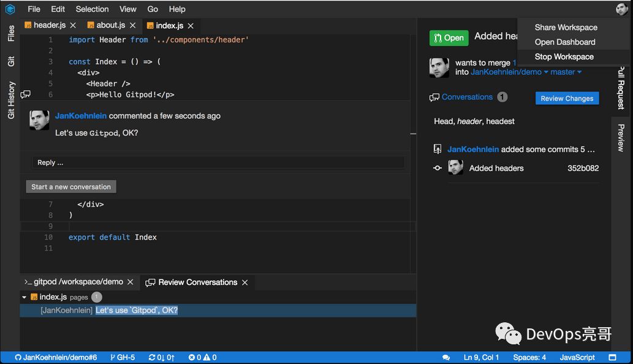Image resolution: width=633 pixels, height=364 pixels.
Task: Open the File menu
Action: click(34, 9)
